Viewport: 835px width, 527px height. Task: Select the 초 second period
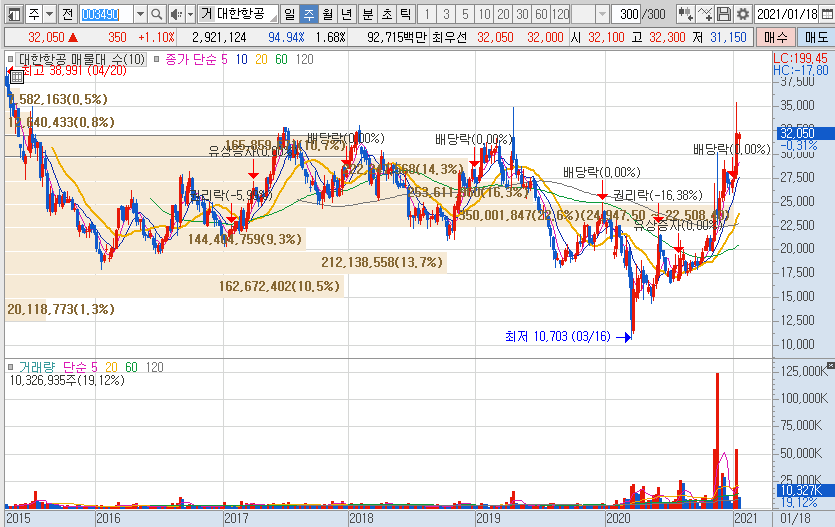387,14
